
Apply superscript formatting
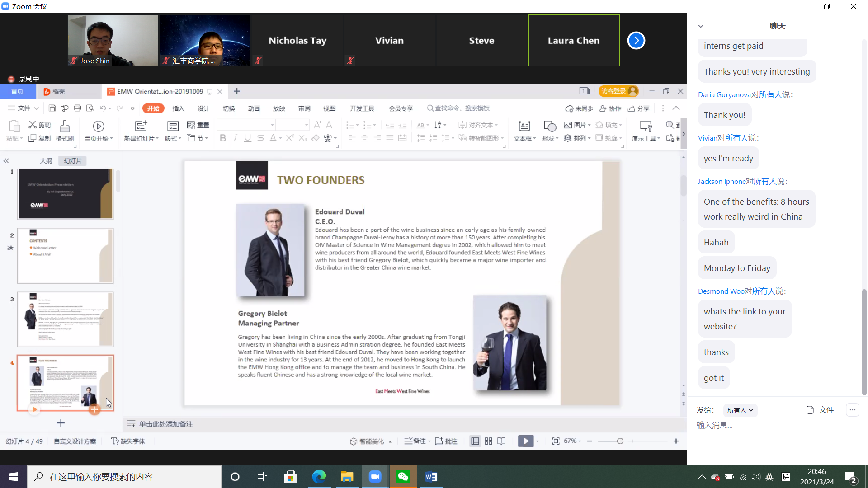(x=290, y=138)
